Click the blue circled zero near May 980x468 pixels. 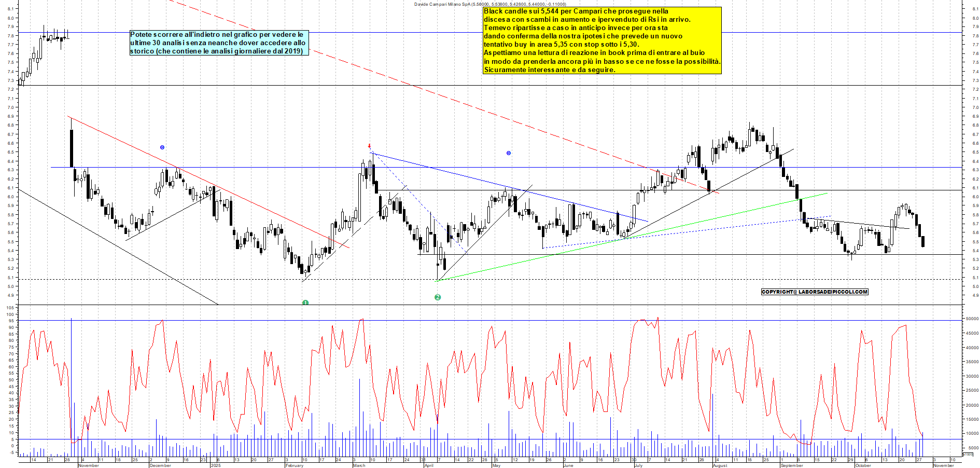508,153
